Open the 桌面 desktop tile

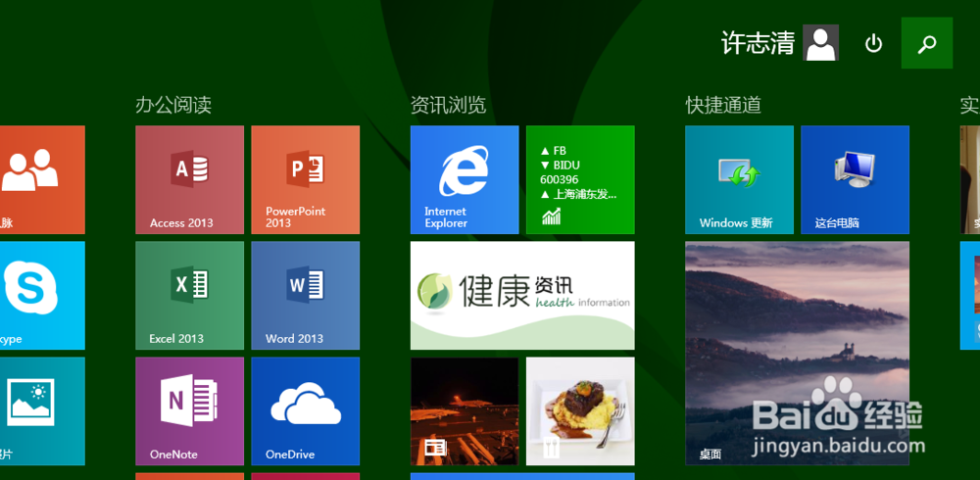point(798,353)
